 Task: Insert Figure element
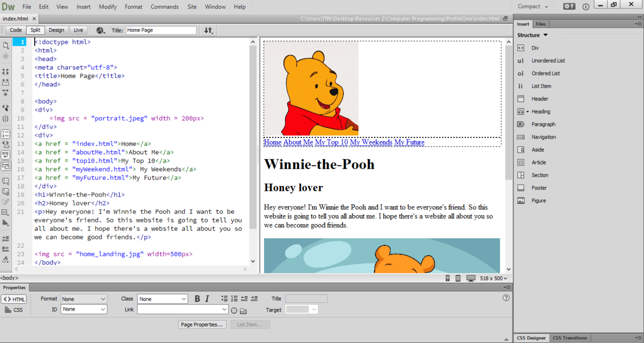(x=538, y=201)
